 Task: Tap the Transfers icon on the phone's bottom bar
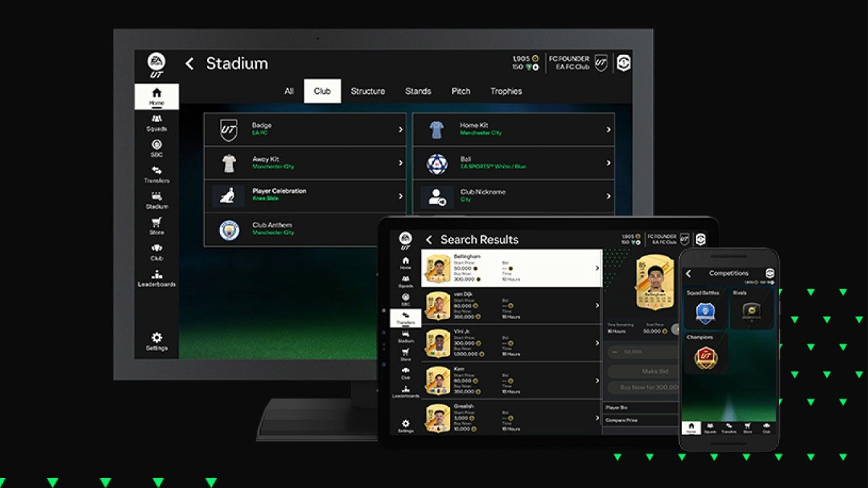click(x=728, y=428)
